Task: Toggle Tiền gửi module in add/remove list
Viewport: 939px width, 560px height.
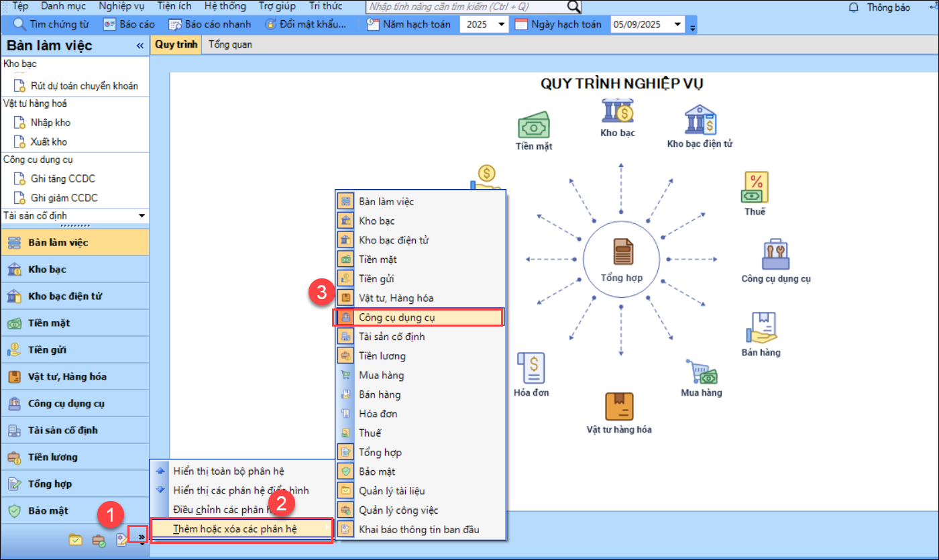Action: [420, 278]
